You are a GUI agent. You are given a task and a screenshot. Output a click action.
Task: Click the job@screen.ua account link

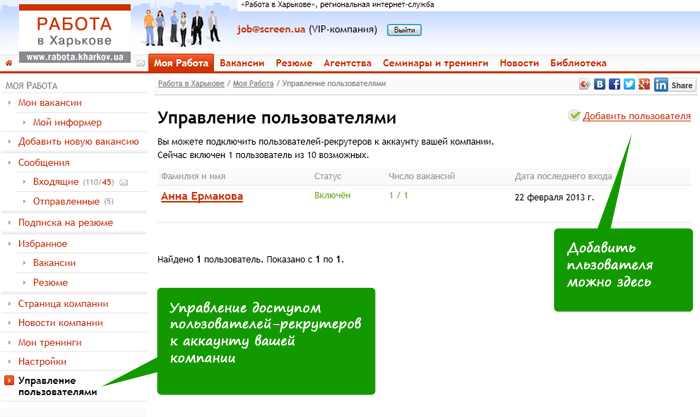point(271,29)
